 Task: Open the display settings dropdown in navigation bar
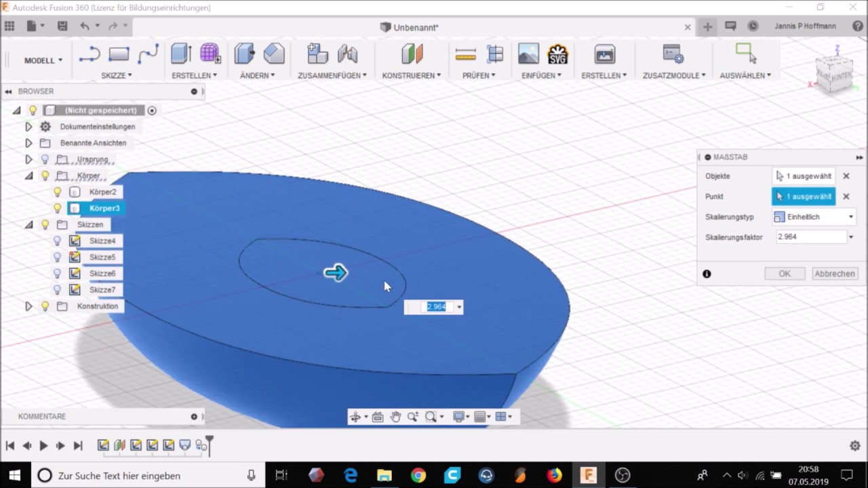point(461,417)
